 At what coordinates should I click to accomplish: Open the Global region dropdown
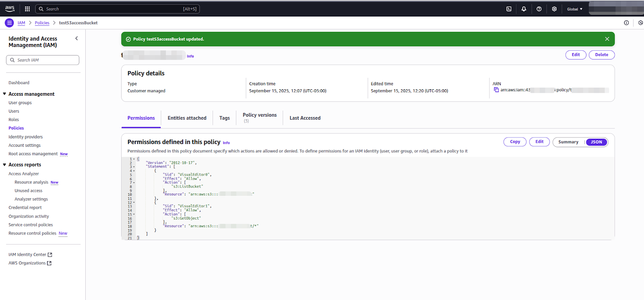pos(574,9)
